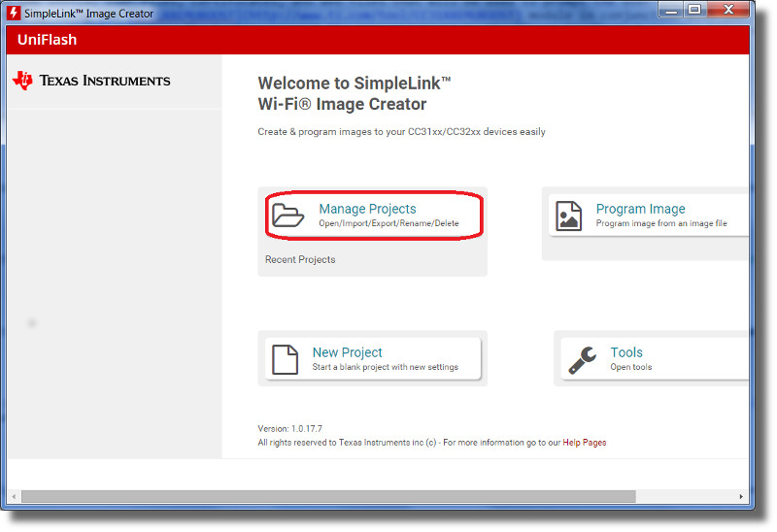Select the Program Image title text
The height and width of the screenshot is (532, 777).
640,209
